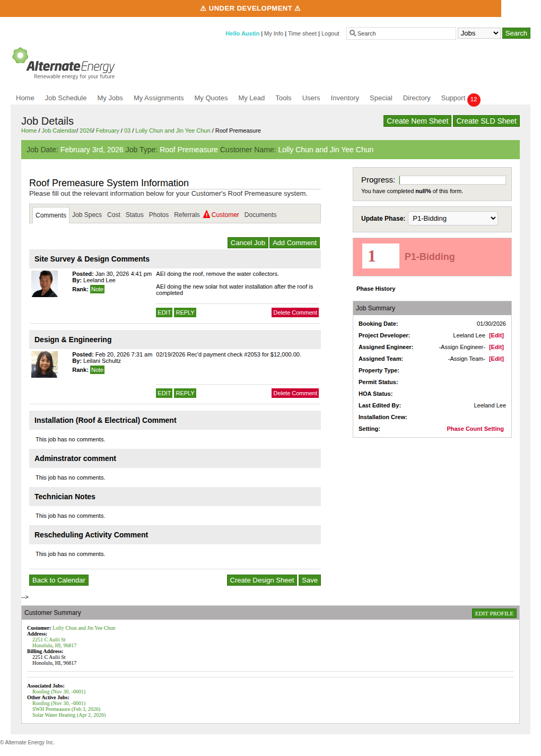
Task: Click the red warning icon beside Customer
Action: tap(206, 214)
